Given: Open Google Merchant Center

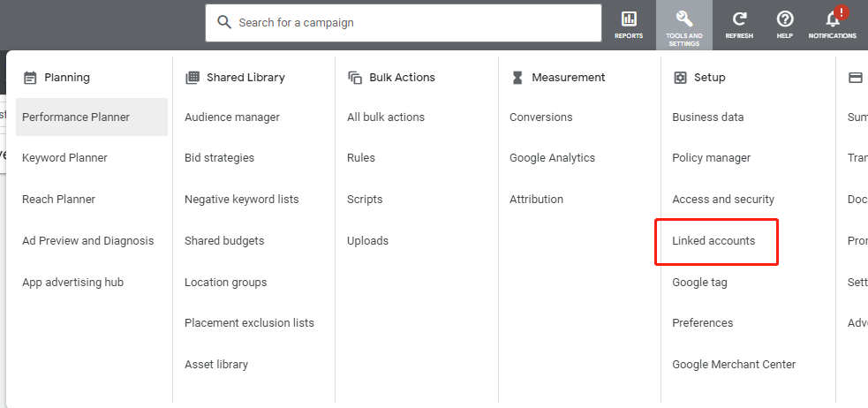Looking at the screenshot, I should [734, 364].
